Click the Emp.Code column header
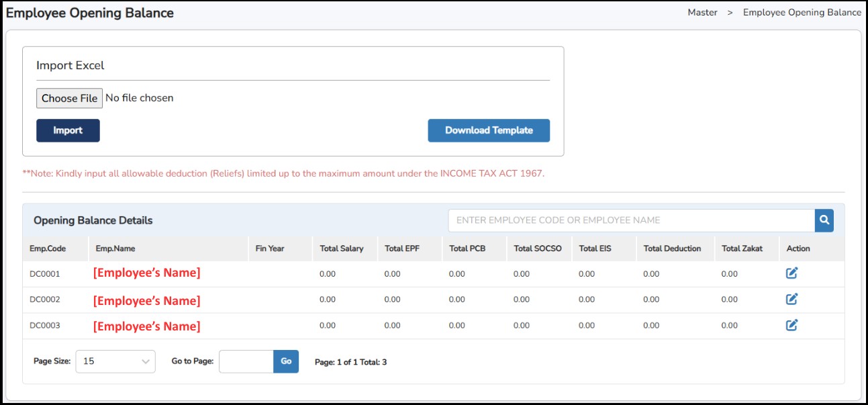This screenshot has height=405, width=868. click(48, 249)
